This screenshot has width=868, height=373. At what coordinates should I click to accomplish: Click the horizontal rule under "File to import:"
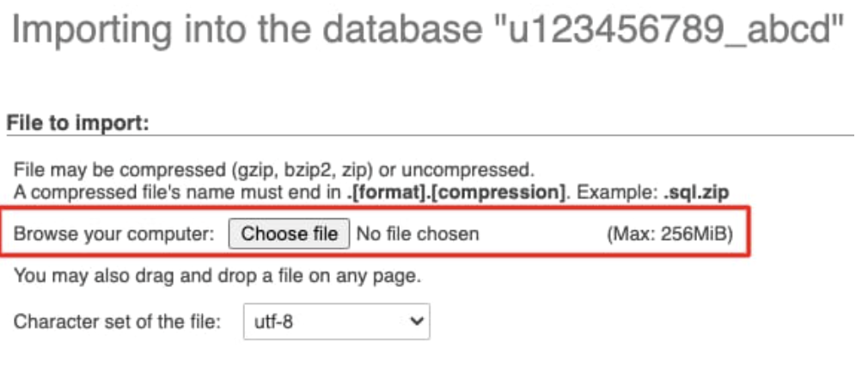point(430,136)
